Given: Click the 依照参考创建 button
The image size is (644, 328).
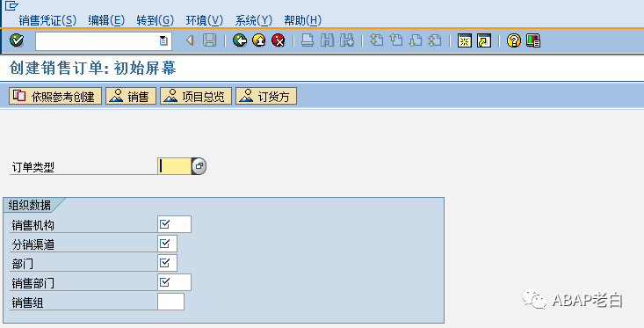Looking at the screenshot, I should (55, 96).
